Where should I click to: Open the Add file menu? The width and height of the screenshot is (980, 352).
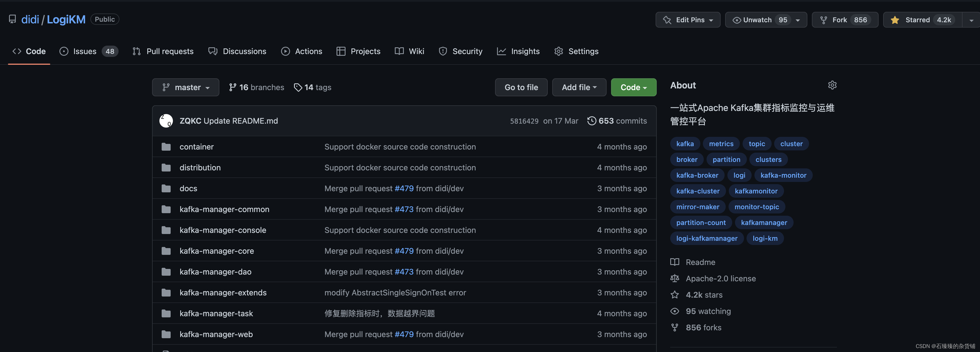coord(579,87)
